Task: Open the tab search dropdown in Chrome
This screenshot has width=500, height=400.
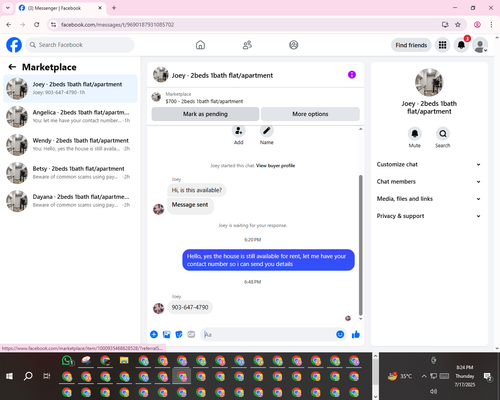Action: pyautogui.click(x=8, y=8)
